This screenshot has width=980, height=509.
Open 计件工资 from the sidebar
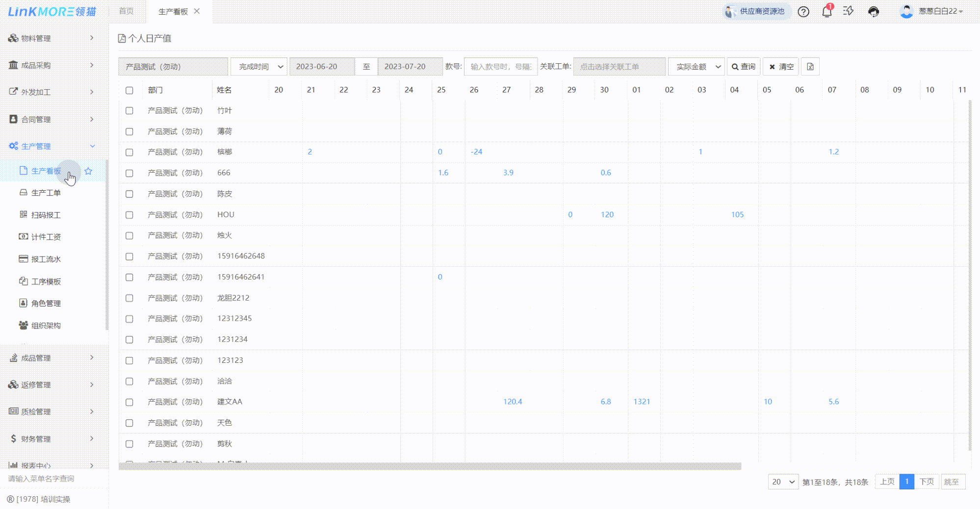click(46, 237)
